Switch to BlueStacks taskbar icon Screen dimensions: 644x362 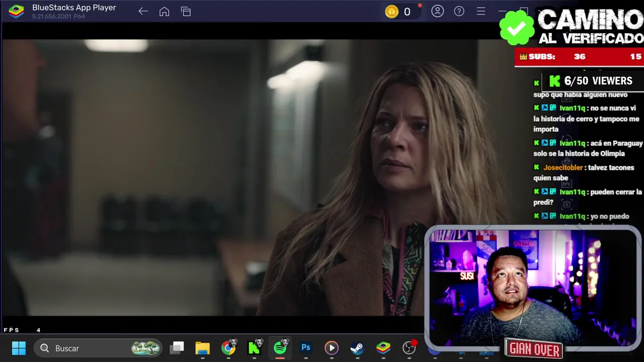coord(383,348)
